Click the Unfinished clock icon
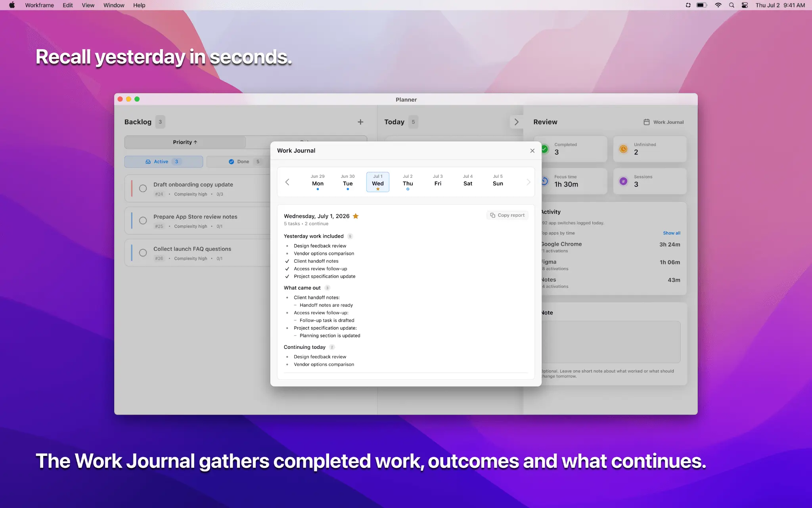The image size is (812, 508). coord(623,149)
